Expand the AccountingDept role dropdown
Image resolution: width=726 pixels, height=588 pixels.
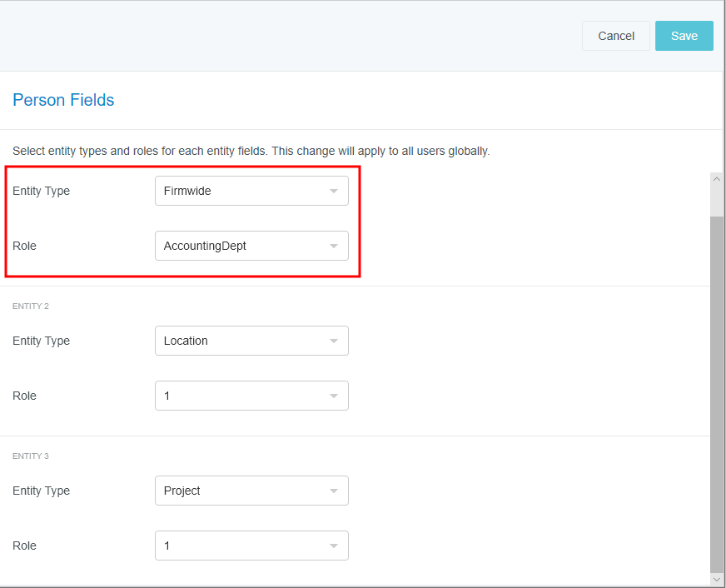[x=251, y=246]
